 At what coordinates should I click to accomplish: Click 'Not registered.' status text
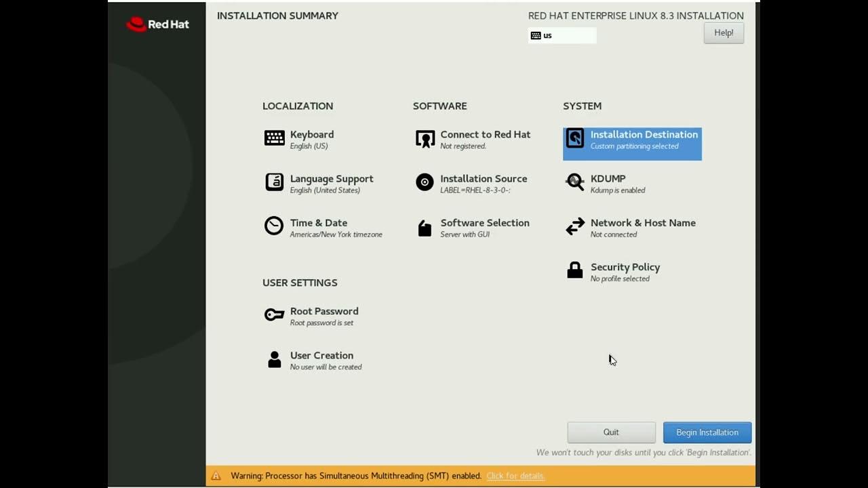[463, 146]
